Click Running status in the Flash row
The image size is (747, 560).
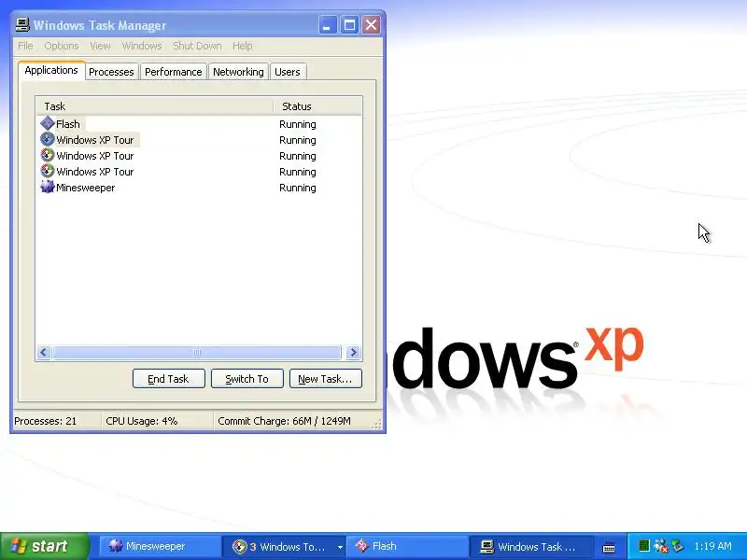(x=298, y=124)
